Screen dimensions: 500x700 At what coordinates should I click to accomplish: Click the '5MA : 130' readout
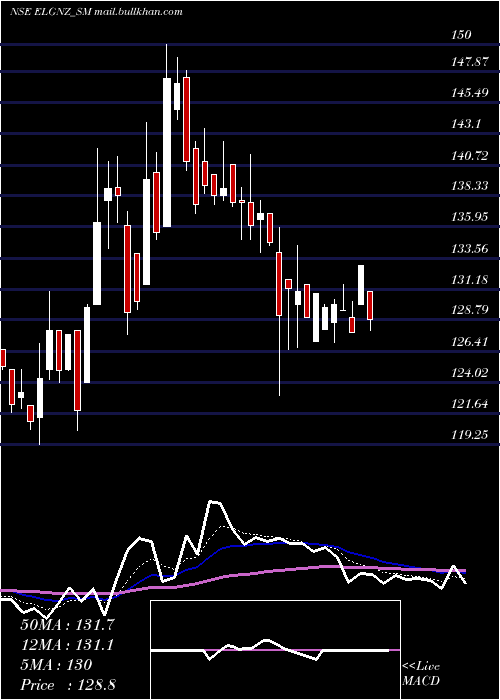click(56, 665)
